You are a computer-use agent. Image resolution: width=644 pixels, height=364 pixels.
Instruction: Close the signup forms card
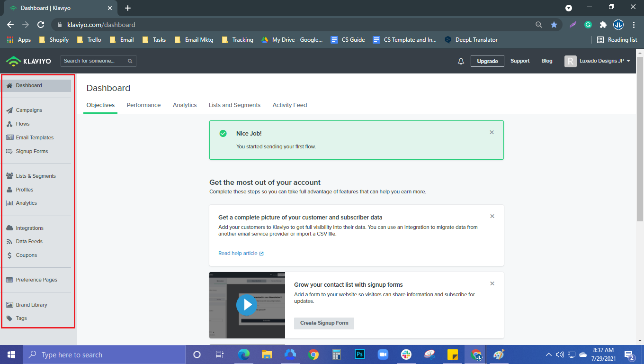tap(492, 284)
